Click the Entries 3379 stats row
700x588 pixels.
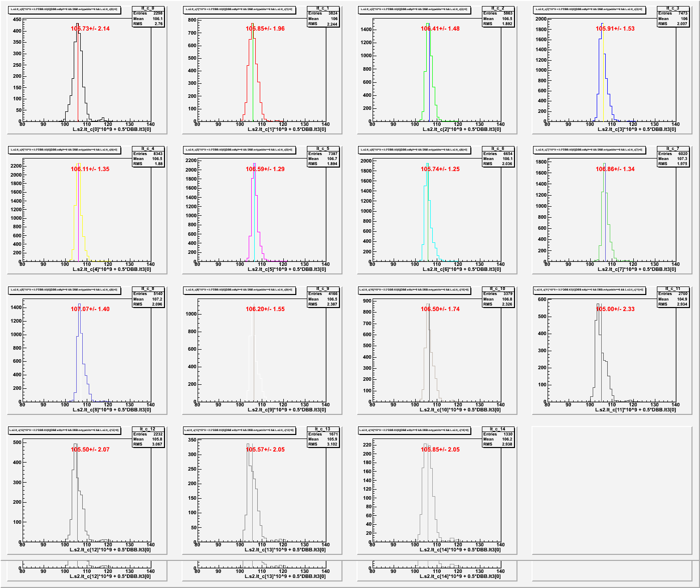point(498,294)
